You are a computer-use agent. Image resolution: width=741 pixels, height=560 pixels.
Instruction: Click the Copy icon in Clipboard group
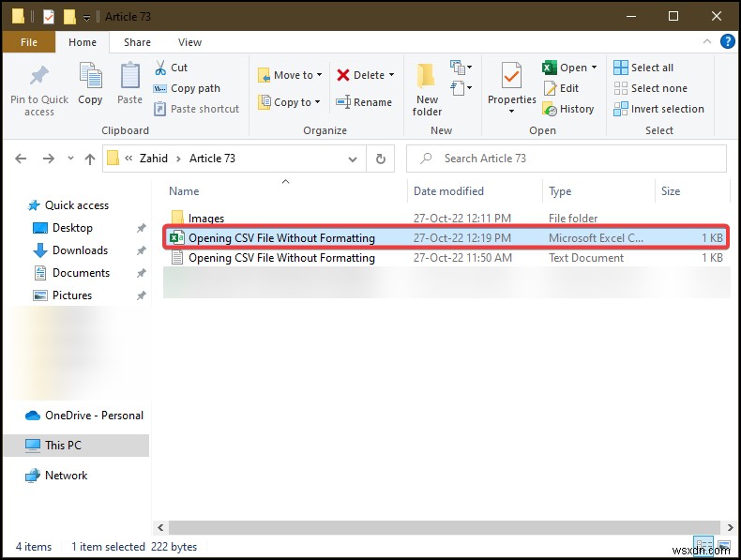(x=90, y=76)
